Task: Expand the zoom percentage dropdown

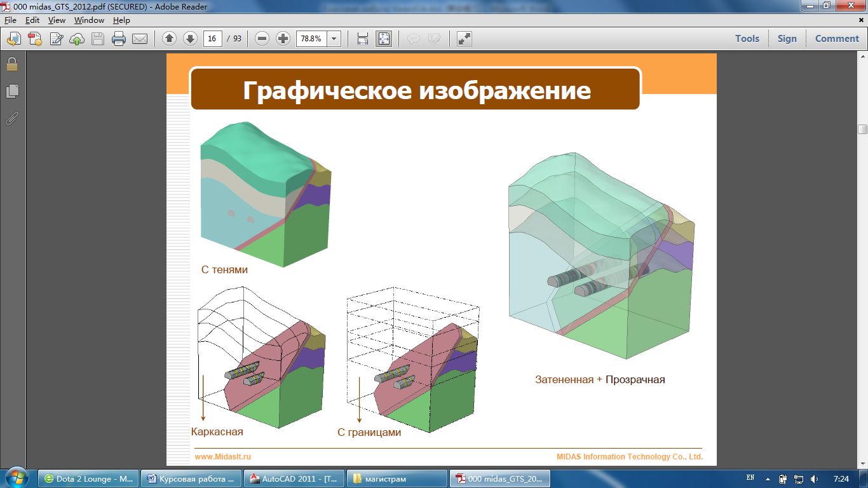Action: pos(334,39)
